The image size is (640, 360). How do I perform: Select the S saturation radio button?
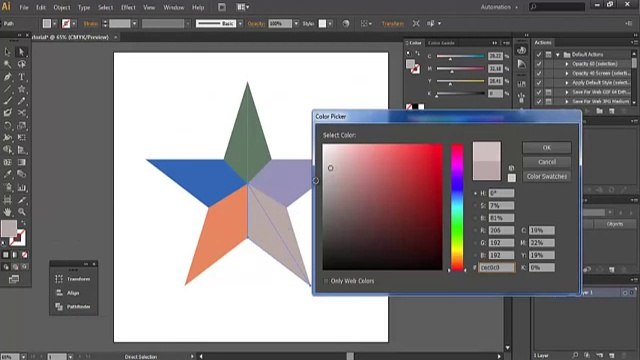[x=475, y=205]
